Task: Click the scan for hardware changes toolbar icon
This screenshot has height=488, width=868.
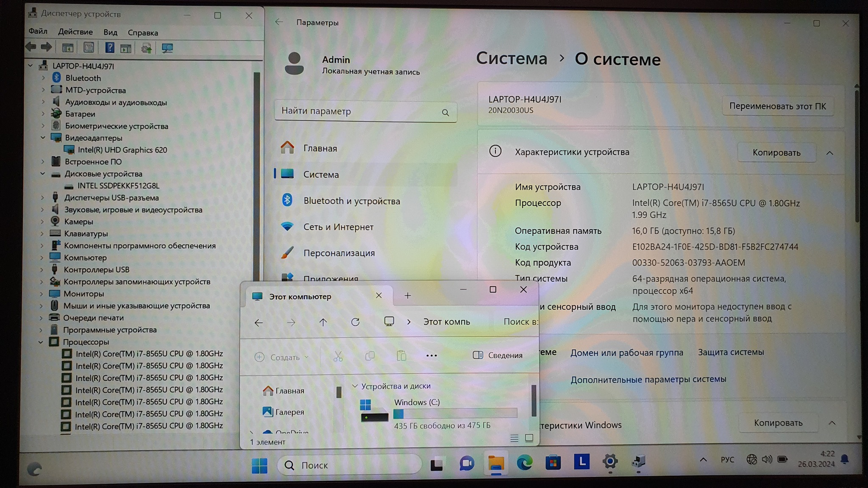Action: pos(167,48)
